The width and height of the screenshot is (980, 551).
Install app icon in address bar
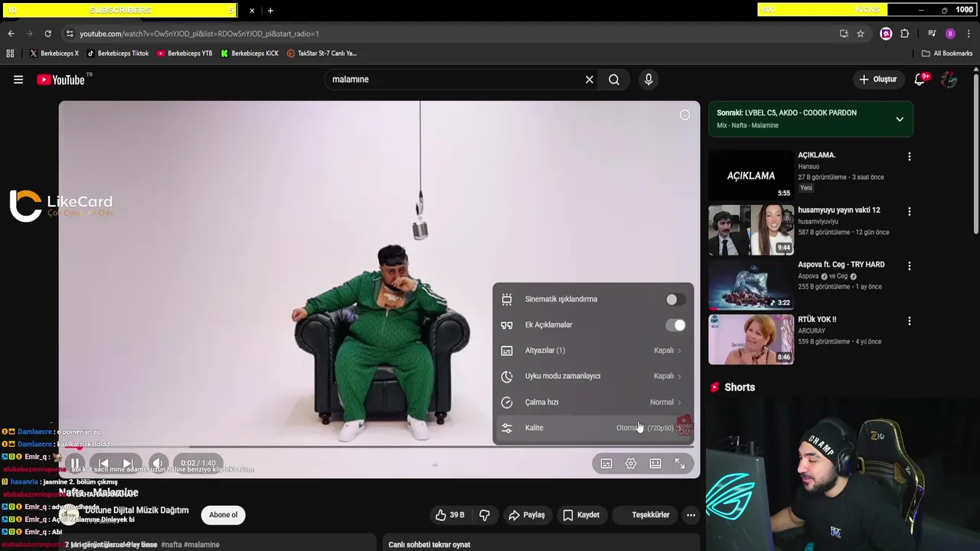point(844,34)
